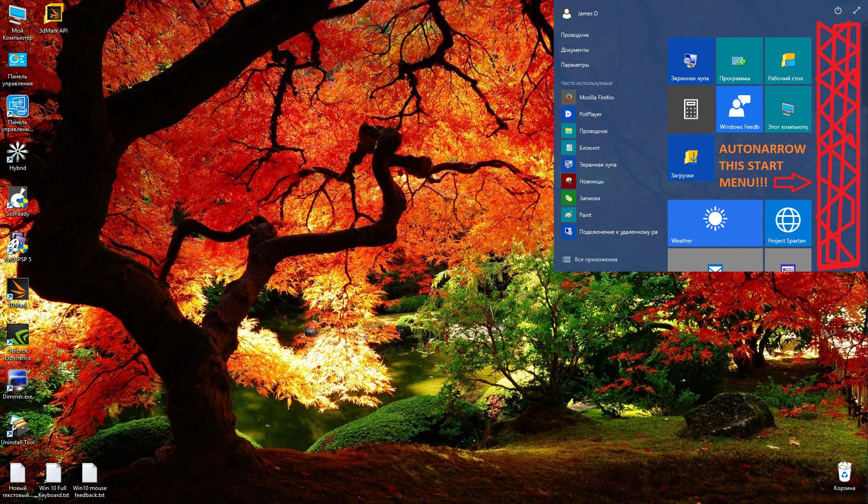Open the Загрузки tile
This screenshot has height=504, width=868.
click(691, 158)
